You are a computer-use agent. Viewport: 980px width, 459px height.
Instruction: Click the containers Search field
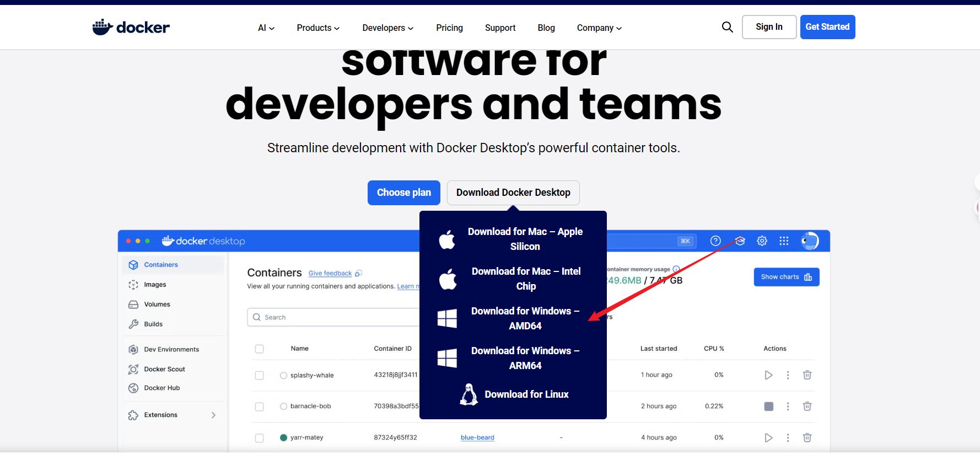[x=333, y=317]
